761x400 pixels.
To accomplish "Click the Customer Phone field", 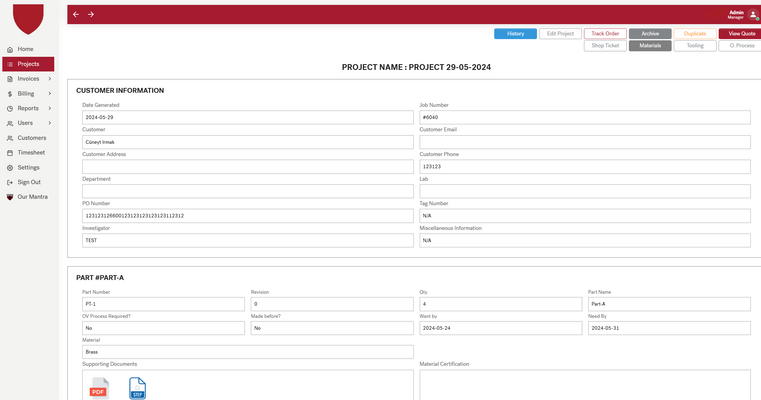I will pos(585,167).
